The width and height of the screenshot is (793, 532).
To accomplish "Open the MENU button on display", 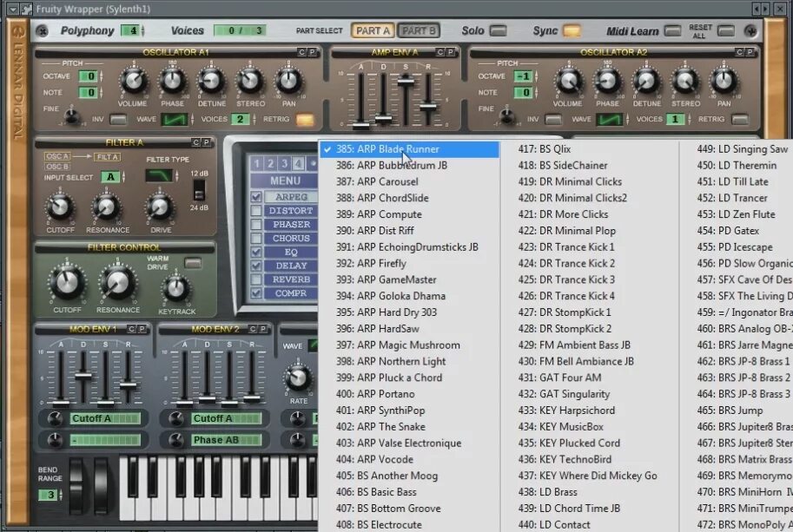I will click(285, 181).
